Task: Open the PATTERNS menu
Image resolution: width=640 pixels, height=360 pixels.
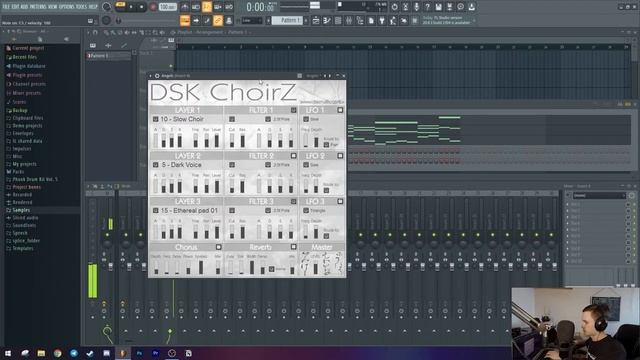Action: [x=38, y=7]
